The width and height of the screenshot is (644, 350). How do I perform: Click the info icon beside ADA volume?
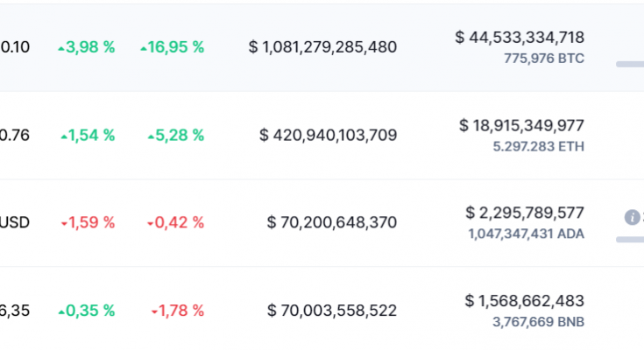point(632,217)
